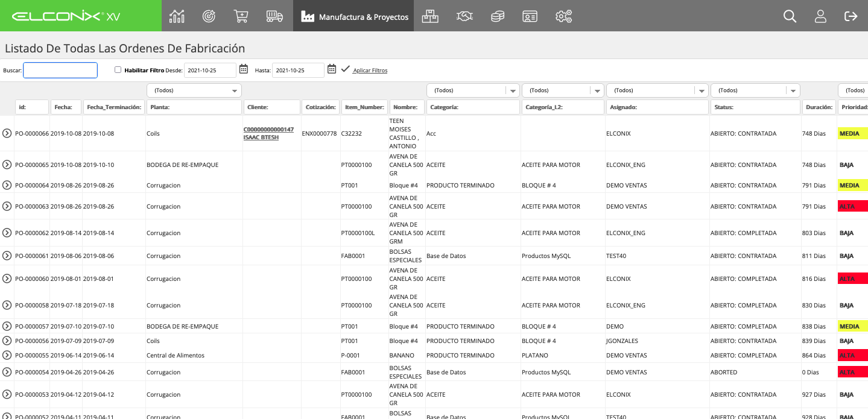Click the ELCONIX XV logo

click(x=66, y=16)
